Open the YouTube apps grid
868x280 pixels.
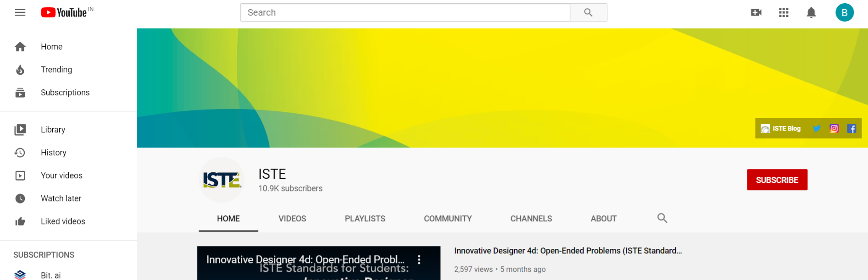pyautogui.click(x=784, y=12)
